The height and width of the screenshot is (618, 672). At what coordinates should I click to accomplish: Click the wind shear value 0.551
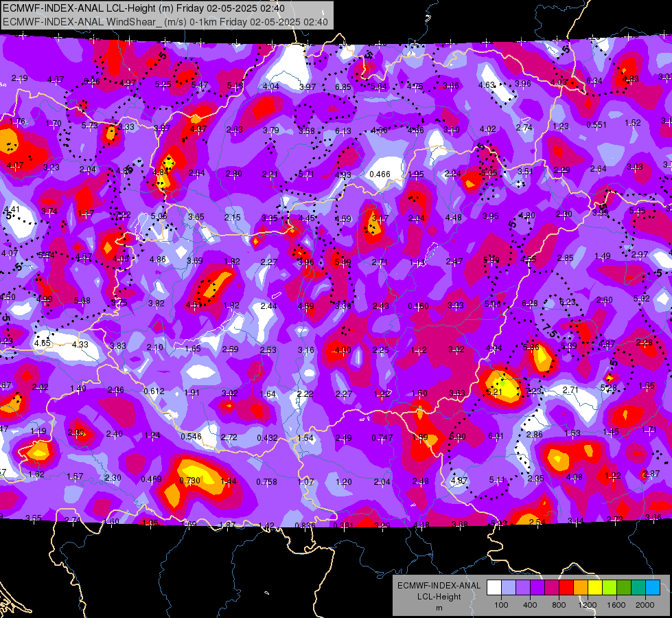coord(596,125)
